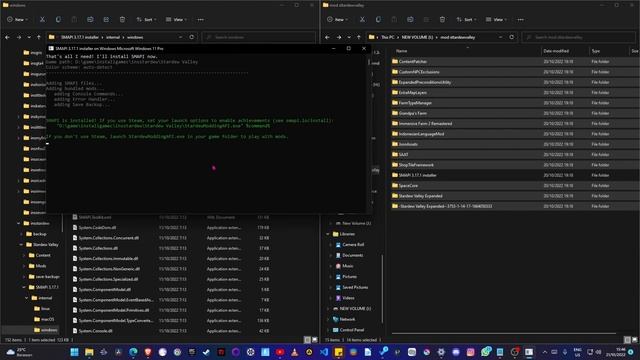
Task: Open Visual Studio Code from the taskbar
Action: click(x=324, y=352)
